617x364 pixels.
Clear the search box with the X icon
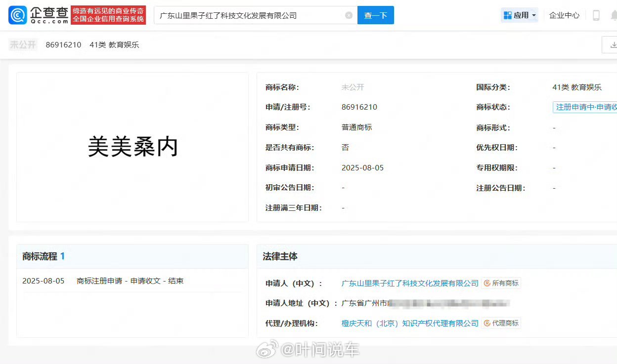349,15
